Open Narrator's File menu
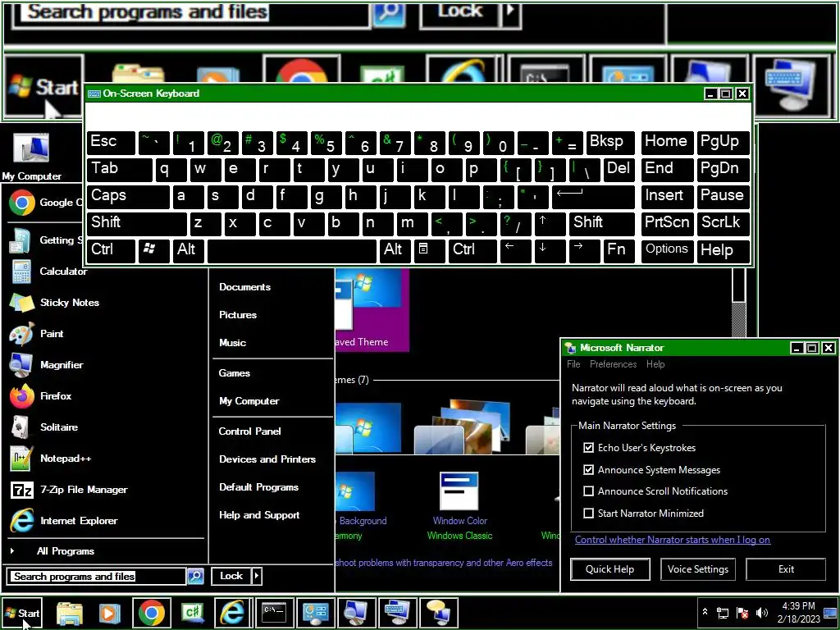 [573, 364]
